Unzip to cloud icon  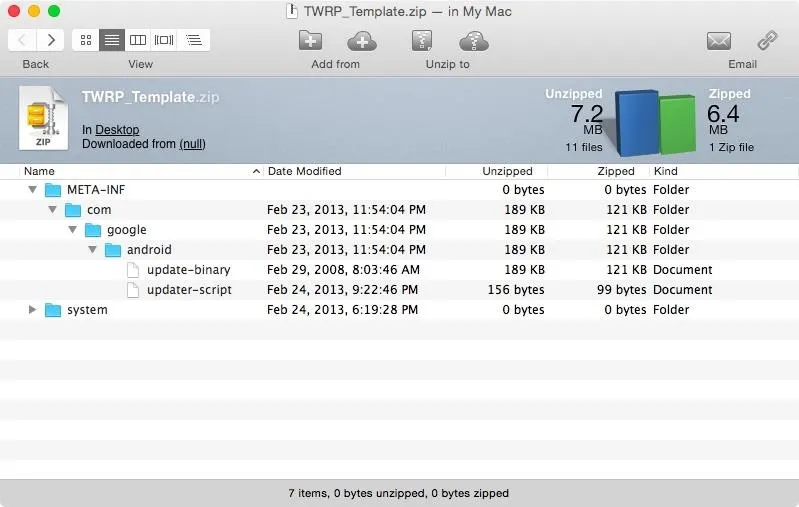[473, 41]
